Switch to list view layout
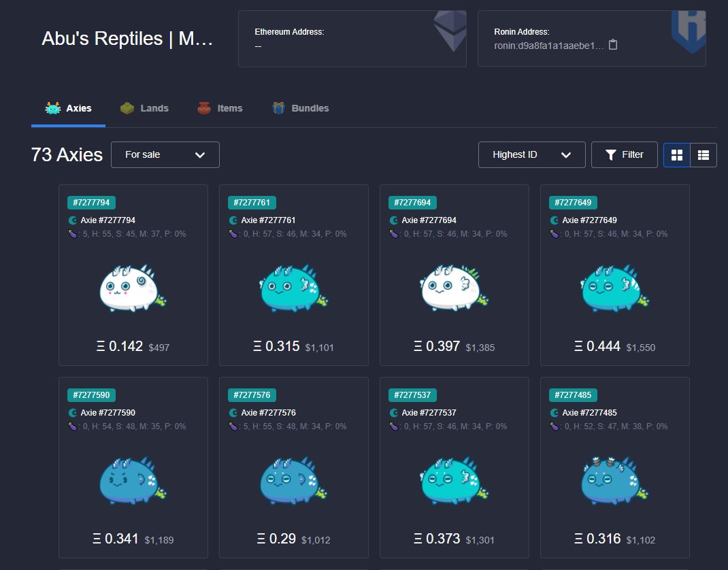728x570 pixels. click(704, 154)
